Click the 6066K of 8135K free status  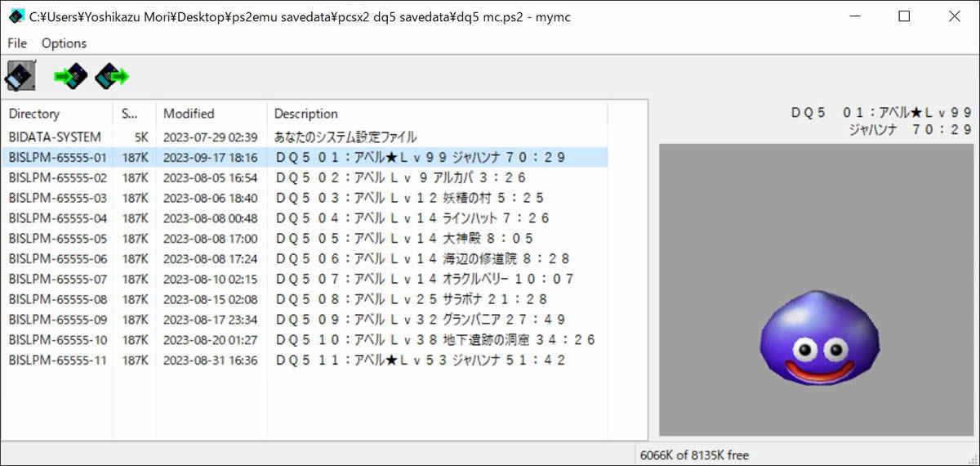pos(694,455)
